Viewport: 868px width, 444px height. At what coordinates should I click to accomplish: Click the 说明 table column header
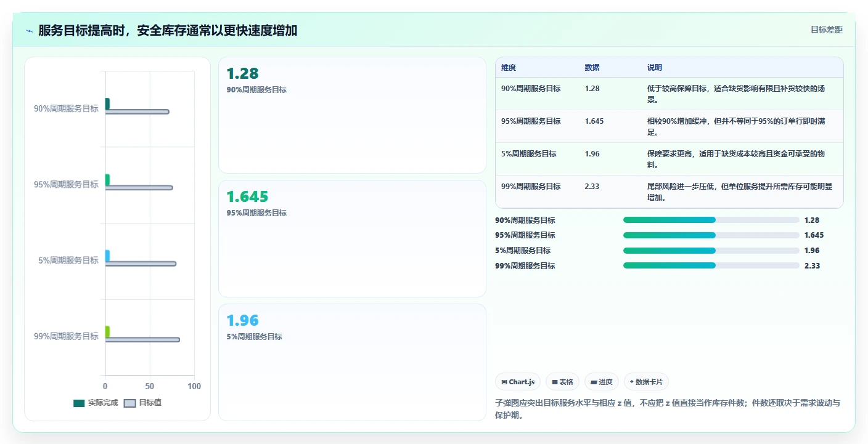coord(655,68)
